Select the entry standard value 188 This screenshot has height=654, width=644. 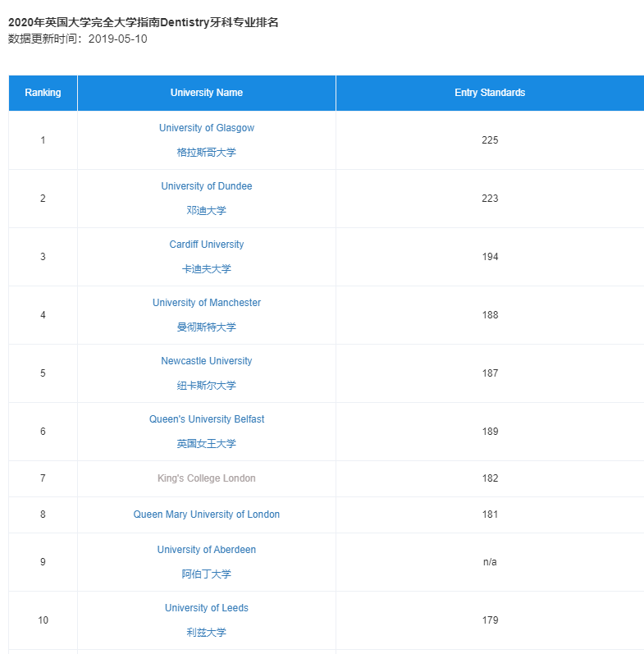coord(490,315)
